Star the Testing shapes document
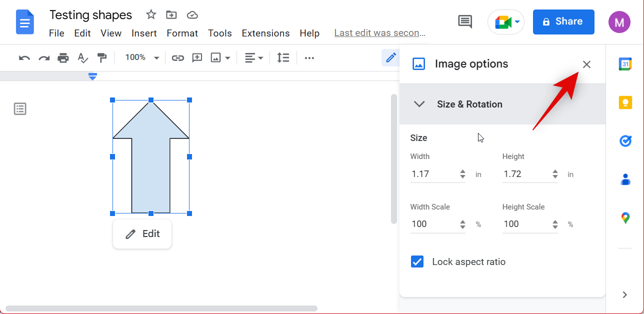 [151, 15]
